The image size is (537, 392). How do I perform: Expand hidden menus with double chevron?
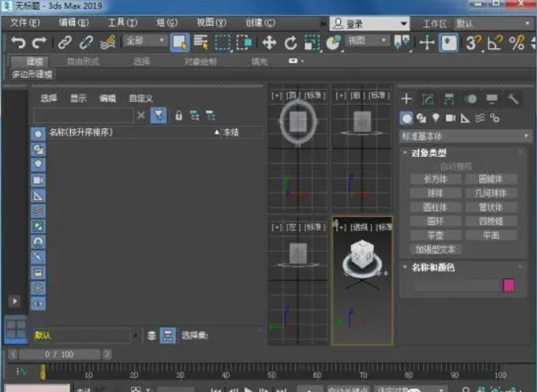pyautogui.click(x=322, y=23)
